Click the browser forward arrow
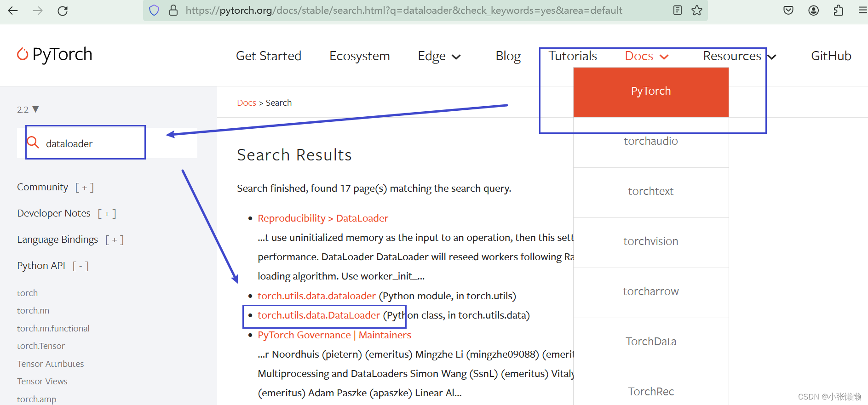 (38, 11)
